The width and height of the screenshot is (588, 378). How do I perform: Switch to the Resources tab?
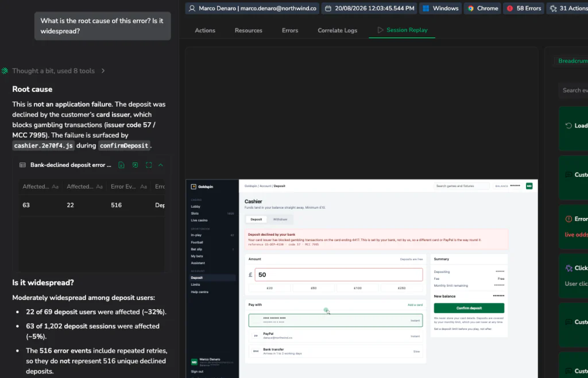tap(249, 30)
